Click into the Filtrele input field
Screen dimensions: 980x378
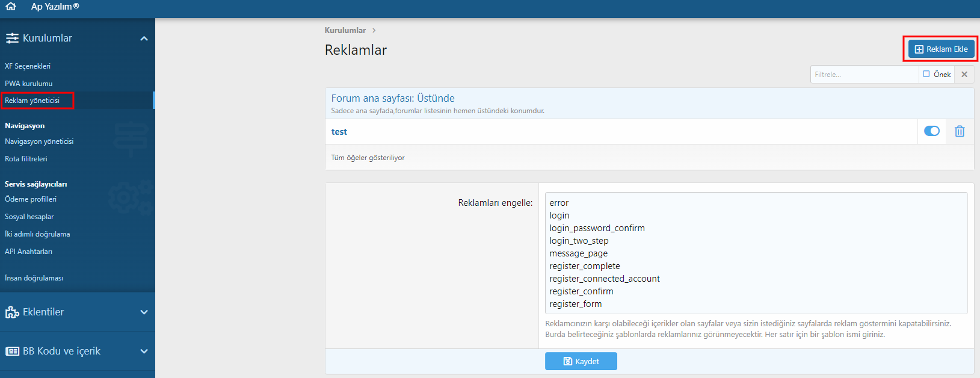[x=864, y=75]
